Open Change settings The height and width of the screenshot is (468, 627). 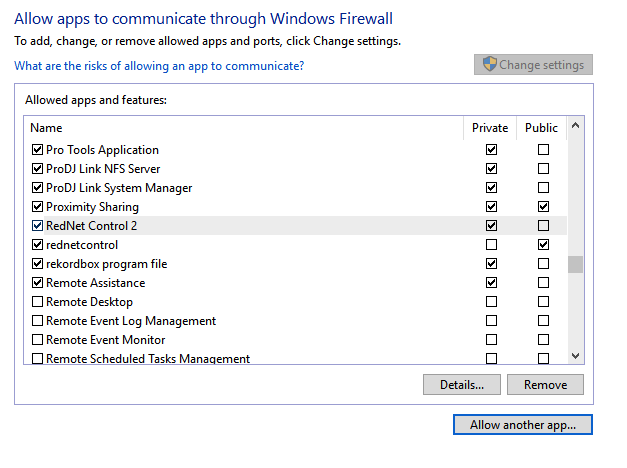[x=533, y=64]
